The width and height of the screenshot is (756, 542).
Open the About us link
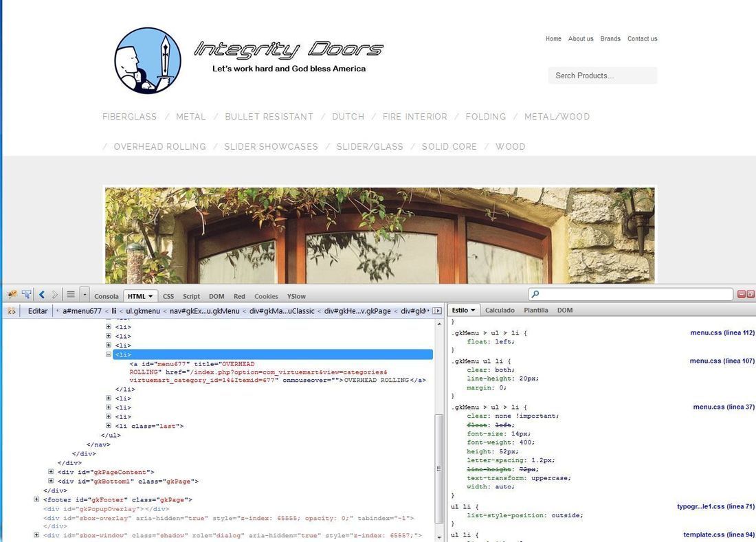pyautogui.click(x=581, y=38)
